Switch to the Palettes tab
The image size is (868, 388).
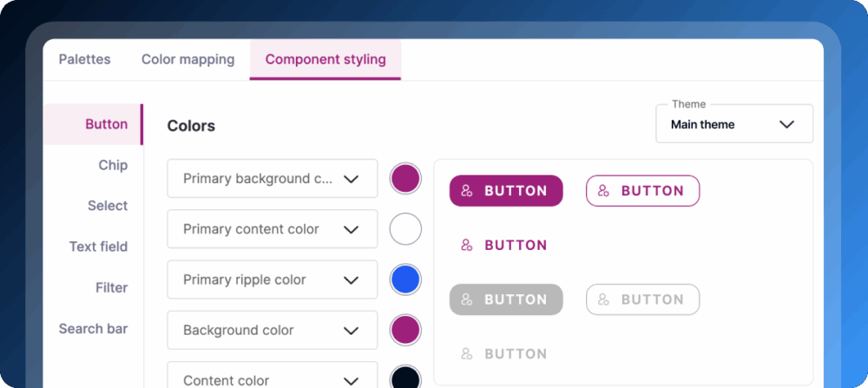(x=85, y=60)
